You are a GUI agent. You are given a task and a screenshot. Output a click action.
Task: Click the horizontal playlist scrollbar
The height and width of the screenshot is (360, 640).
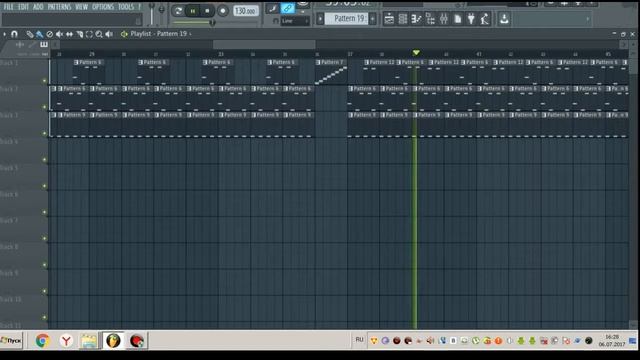tap(264, 44)
